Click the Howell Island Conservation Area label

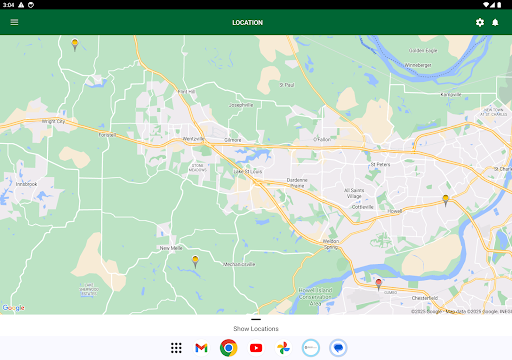[x=315, y=297]
